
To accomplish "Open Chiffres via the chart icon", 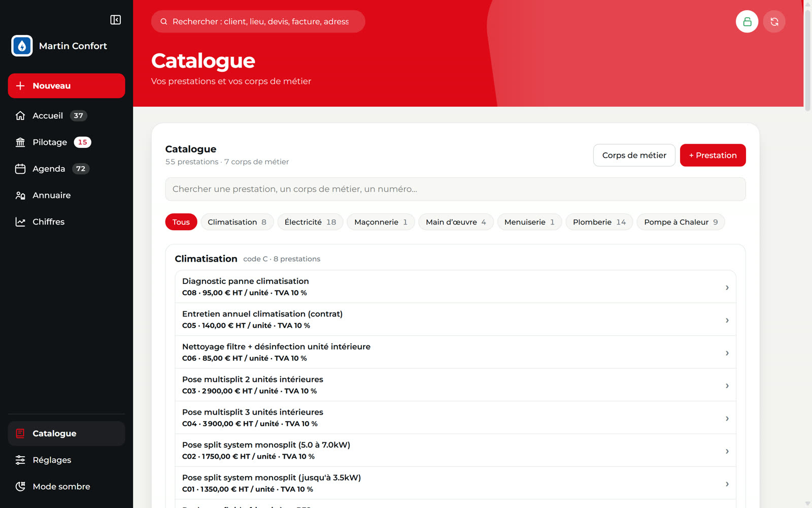I will point(20,221).
